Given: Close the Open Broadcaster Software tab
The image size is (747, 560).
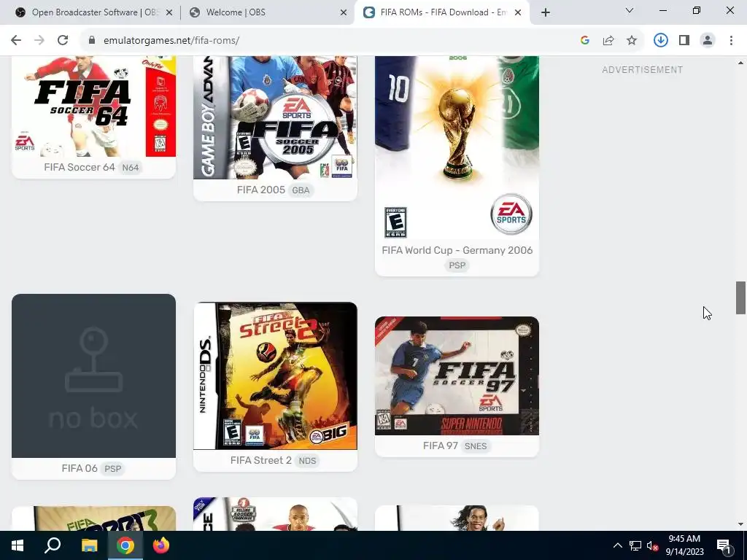Looking at the screenshot, I should click(169, 12).
